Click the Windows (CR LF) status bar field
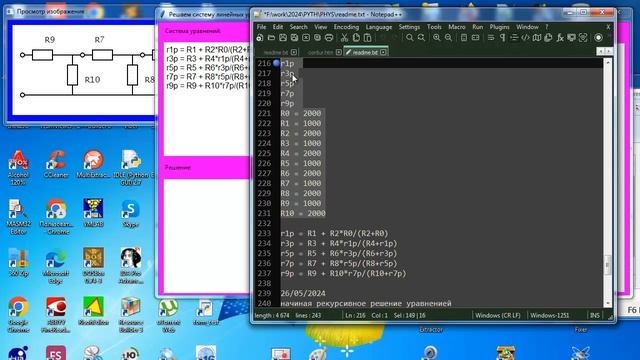This screenshot has height=360, width=640. point(498,316)
